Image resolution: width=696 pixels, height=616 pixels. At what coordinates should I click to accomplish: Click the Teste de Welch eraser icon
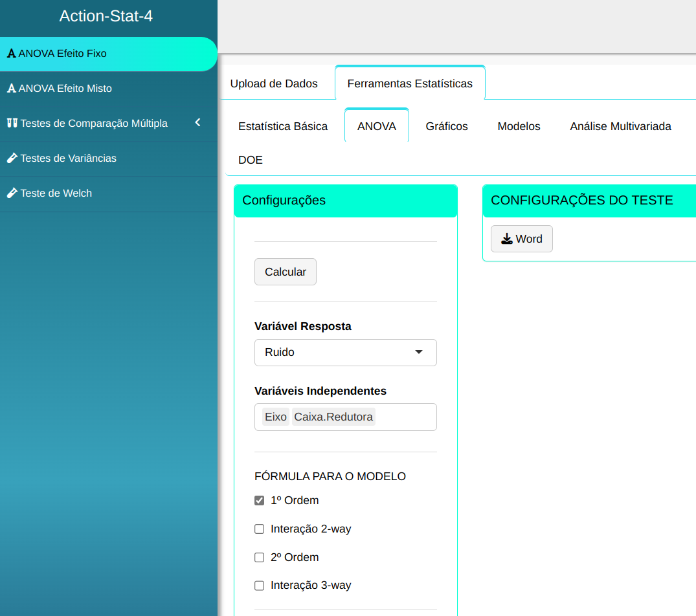[12, 193]
